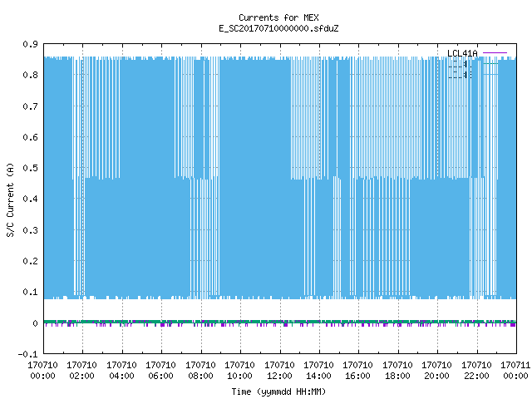Viewport: 532px width, 399px height.
Task: Click the purple LCL41A legend line sample
Action: (x=495, y=53)
